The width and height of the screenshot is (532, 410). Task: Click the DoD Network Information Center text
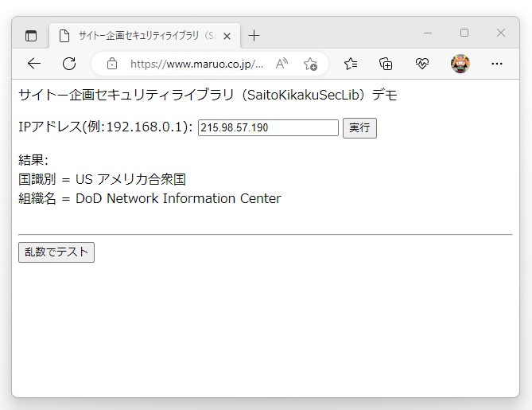[178, 198]
